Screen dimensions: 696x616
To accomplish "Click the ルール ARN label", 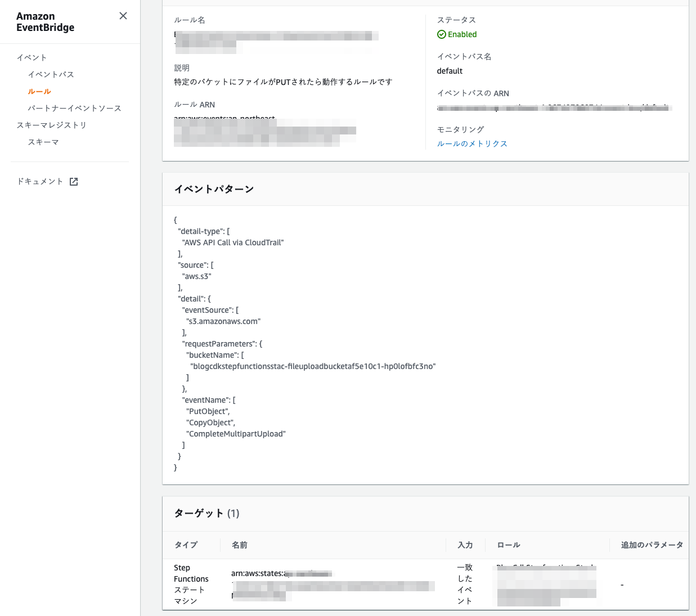I will point(194,105).
